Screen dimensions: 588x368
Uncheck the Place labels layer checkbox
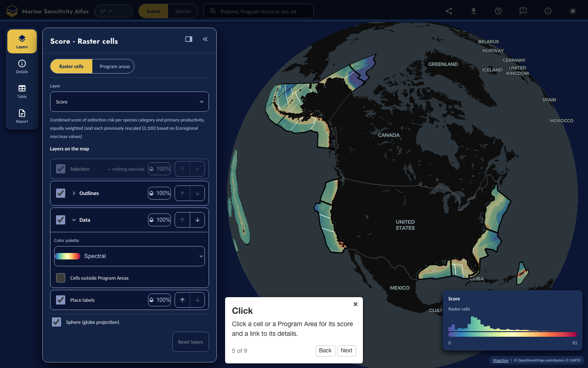pos(61,300)
